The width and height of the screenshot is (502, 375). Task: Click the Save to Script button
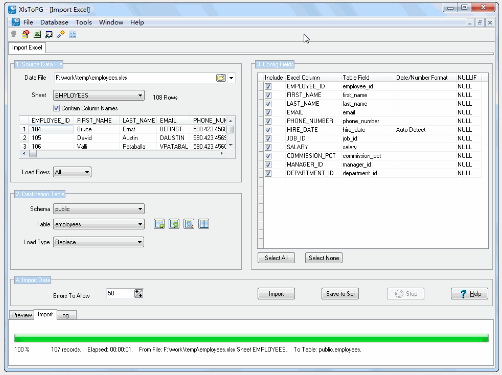coord(340,294)
